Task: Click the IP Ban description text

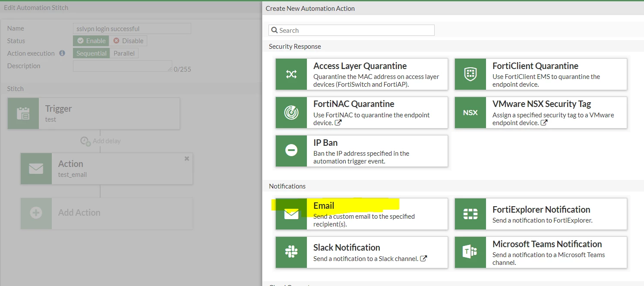Action: coord(361,157)
